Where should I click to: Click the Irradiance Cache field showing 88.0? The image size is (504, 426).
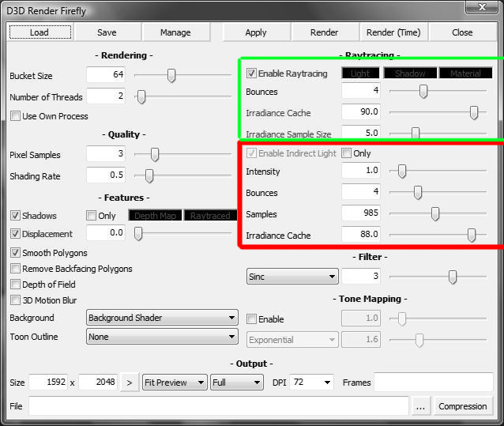pos(361,234)
